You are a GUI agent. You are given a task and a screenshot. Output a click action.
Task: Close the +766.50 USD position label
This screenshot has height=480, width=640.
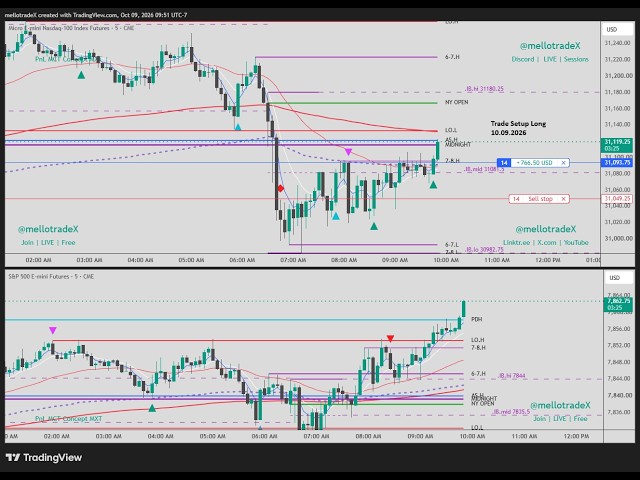pyautogui.click(x=563, y=163)
